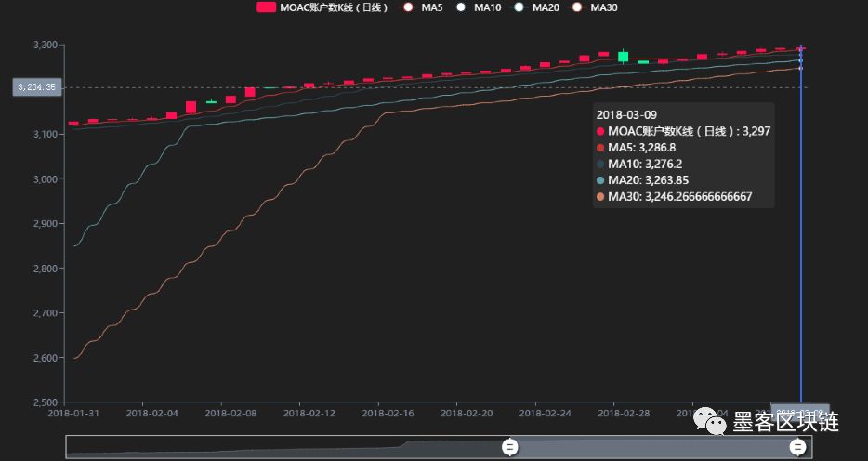The width and height of the screenshot is (868, 461).
Task: Click the 2018-02-16 x-axis date label
Action: pyautogui.click(x=386, y=413)
